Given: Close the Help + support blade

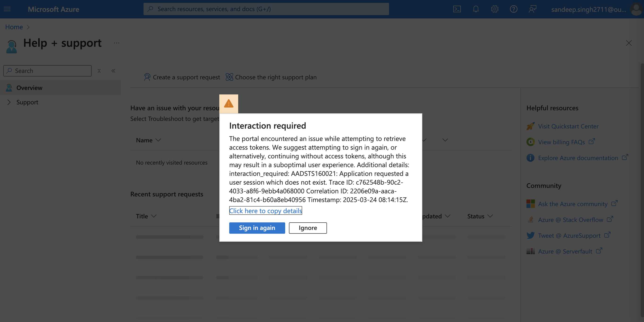Looking at the screenshot, I should coord(628,43).
